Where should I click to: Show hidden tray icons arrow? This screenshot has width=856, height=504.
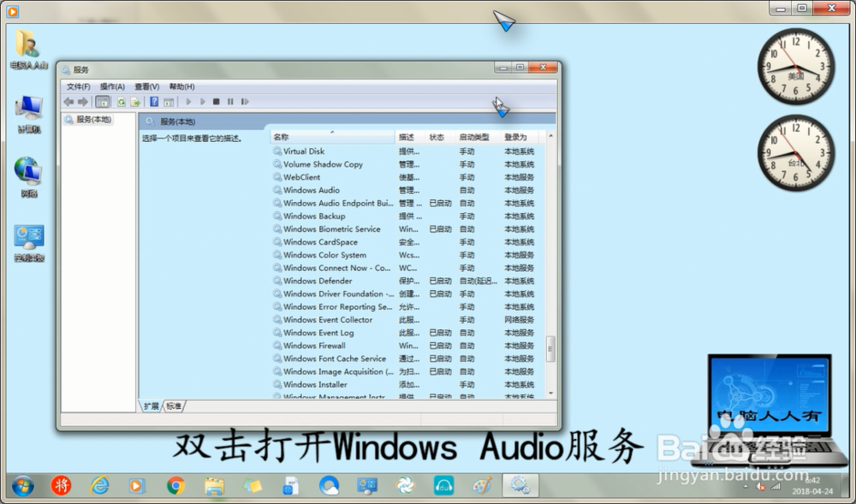746,487
